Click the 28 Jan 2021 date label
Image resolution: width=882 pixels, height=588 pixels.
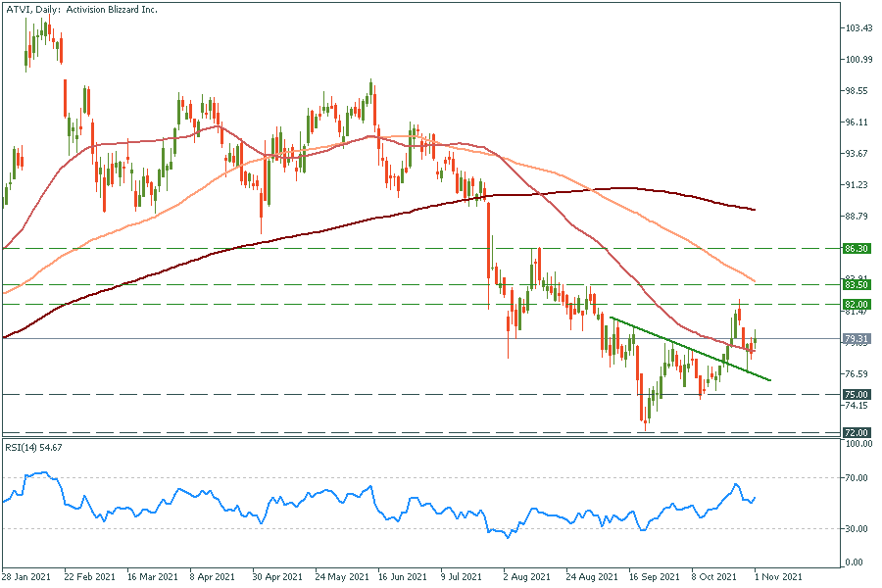24,578
